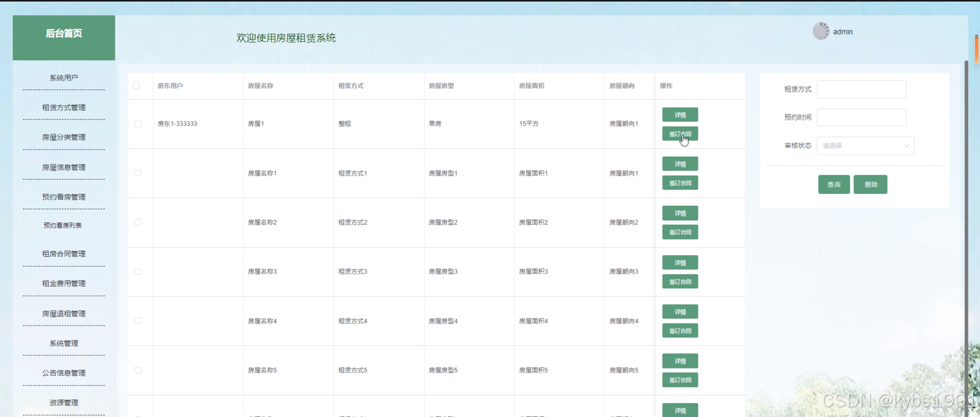Viewport: 980px width, 417px height.
Task: Click 签订合同 for 房屋名称3 row
Action: pyautogui.click(x=680, y=281)
